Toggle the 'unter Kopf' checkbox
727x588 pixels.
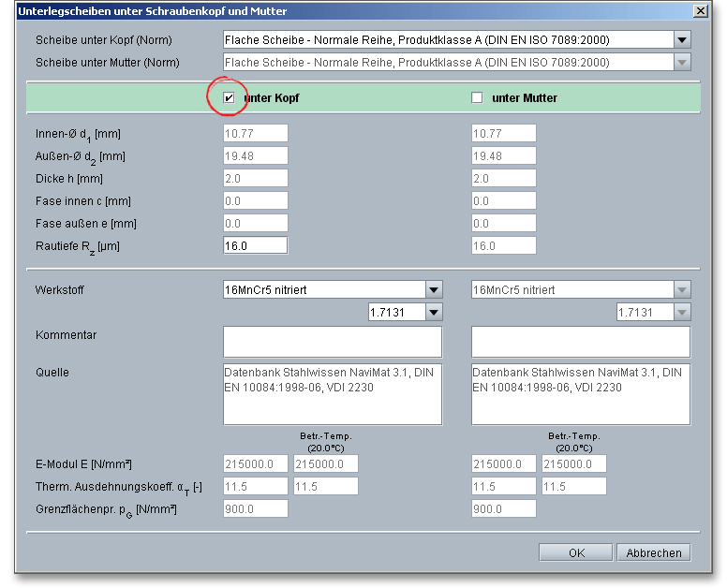click(x=229, y=97)
